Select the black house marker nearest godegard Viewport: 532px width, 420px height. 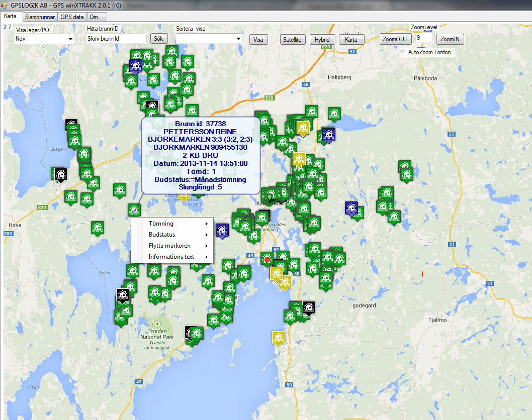(x=308, y=307)
